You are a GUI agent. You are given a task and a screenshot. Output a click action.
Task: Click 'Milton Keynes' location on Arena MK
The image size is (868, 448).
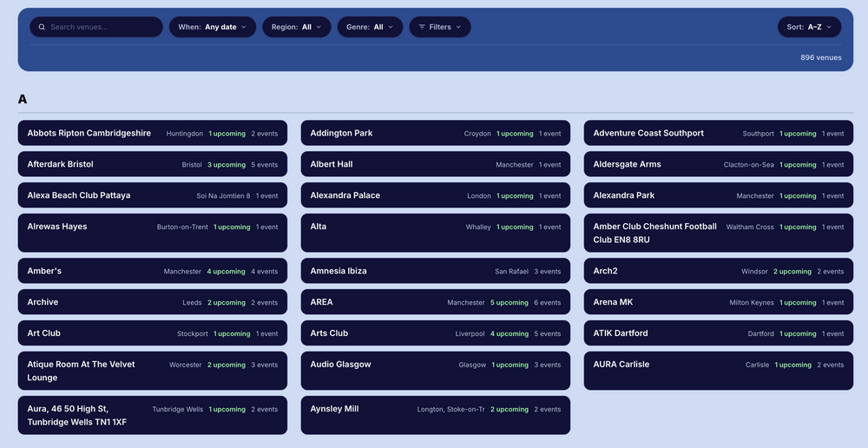tap(752, 303)
